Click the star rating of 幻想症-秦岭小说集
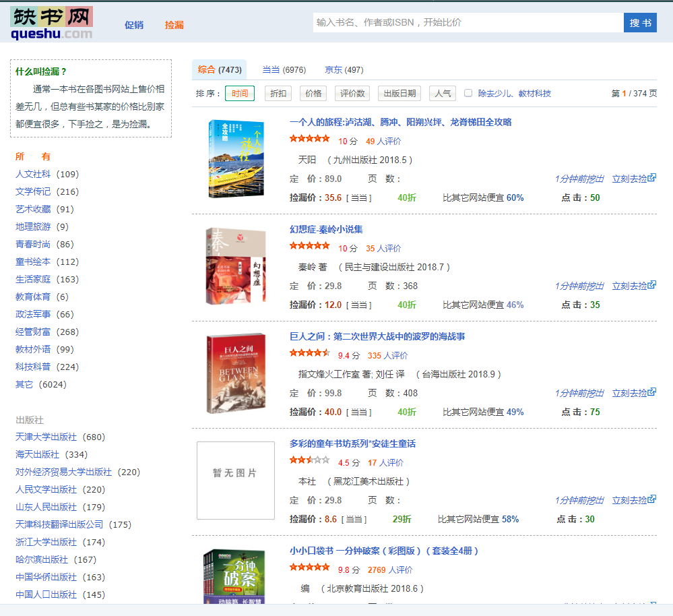 309,247
